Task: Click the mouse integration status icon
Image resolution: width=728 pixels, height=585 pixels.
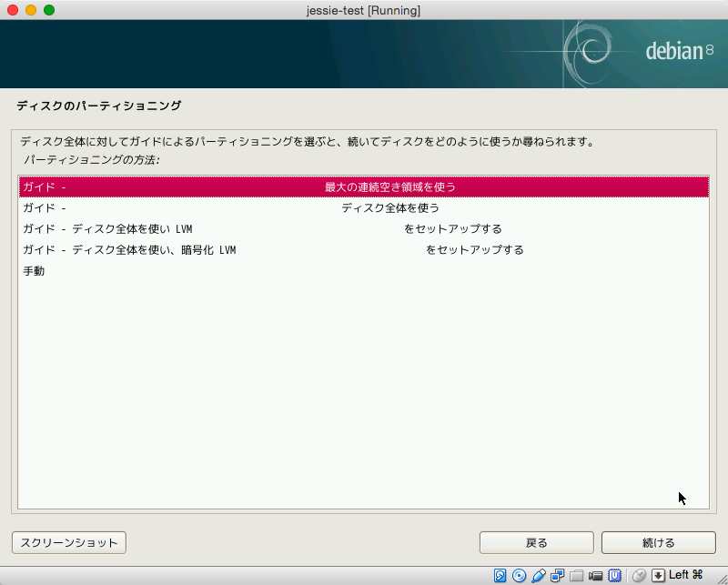Action: pyautogui.click(x=640, y=575)
